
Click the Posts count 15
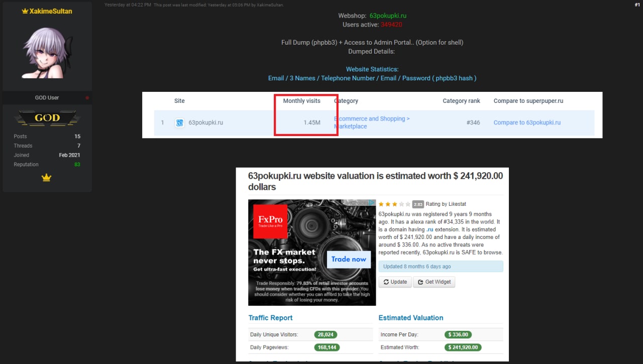pyautogui.click(x=77, y=137)
